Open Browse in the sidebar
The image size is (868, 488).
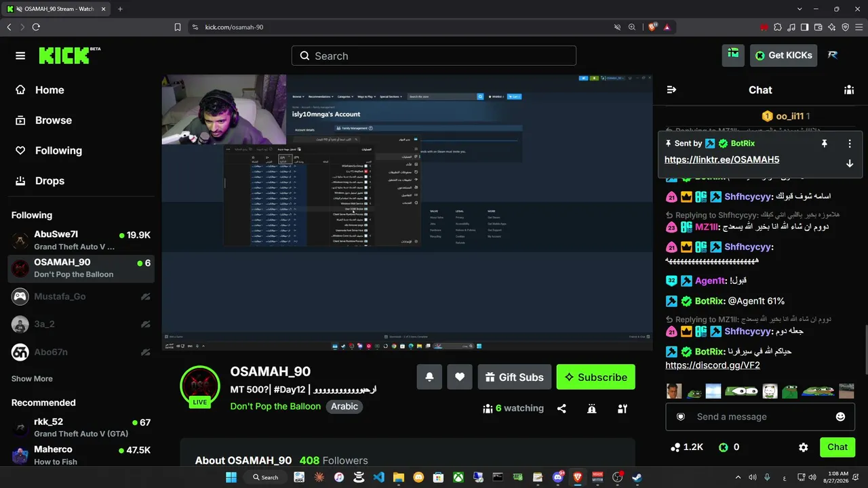click(x=44, y=121)
